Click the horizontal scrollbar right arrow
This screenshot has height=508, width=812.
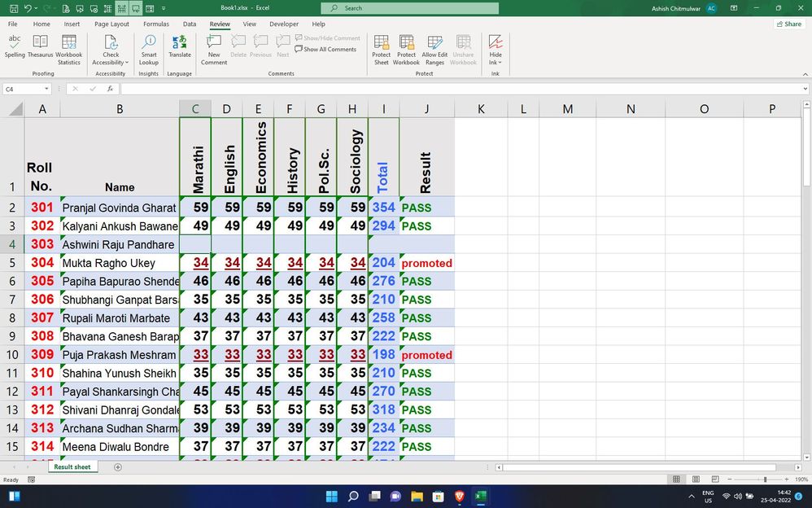(798, 467)
